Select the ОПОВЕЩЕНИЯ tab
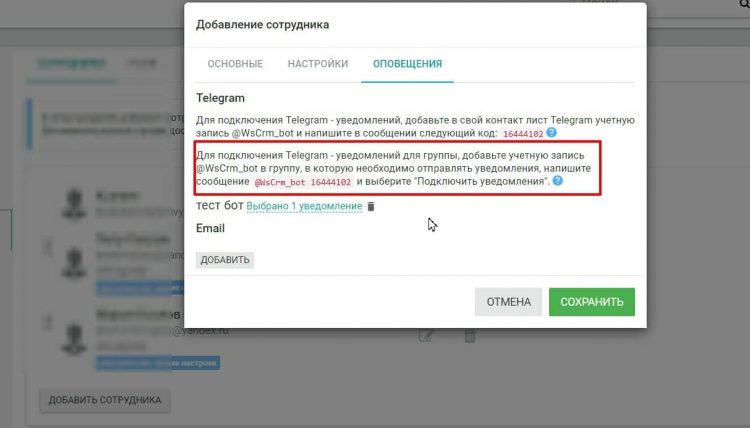 tap(408, 64)
